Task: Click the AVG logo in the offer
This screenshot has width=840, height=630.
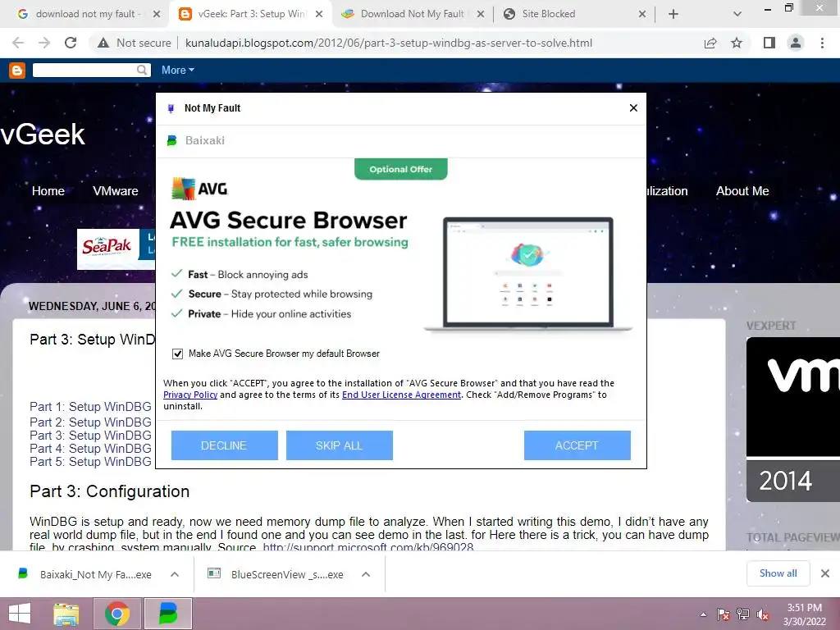Action: coord(199,189)
